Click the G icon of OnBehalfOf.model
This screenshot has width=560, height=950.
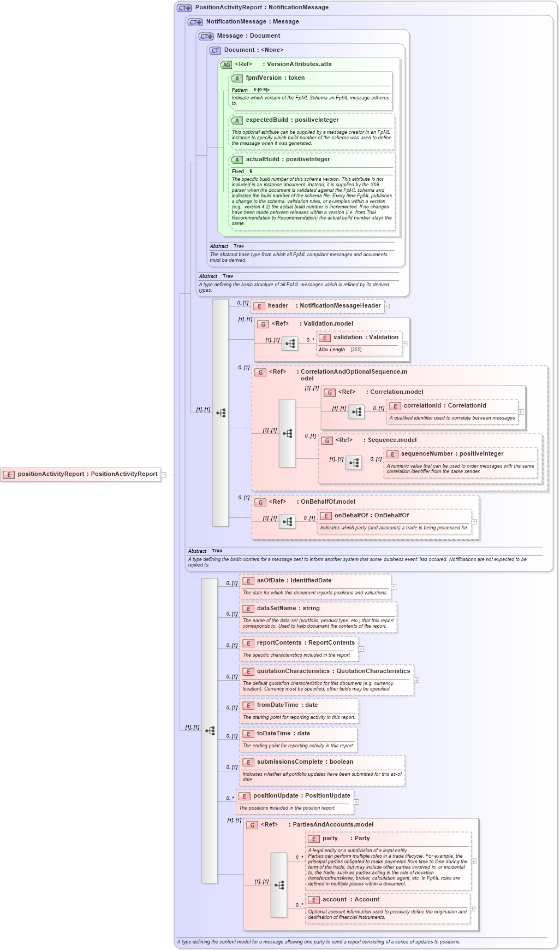tap(260, 502)
